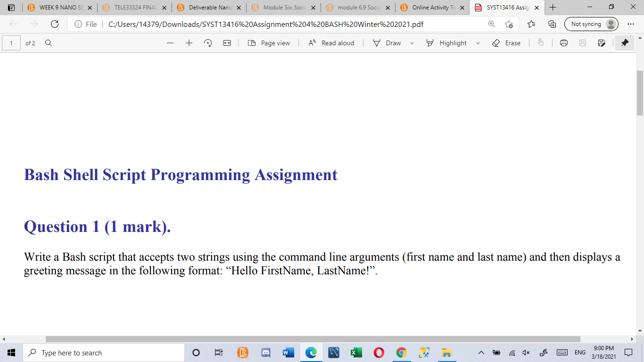This screenshot has height=362, width=644.
Task: Unpin the PDF annotation toolbar
Action: pyautogui.click(x=625, y=43)
